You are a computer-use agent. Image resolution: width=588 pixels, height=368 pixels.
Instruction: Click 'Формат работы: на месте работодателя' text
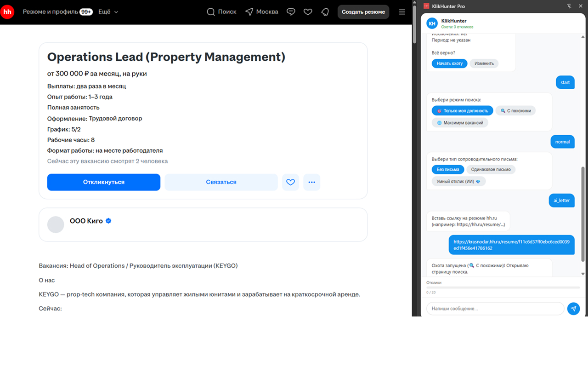coord(105,150)
